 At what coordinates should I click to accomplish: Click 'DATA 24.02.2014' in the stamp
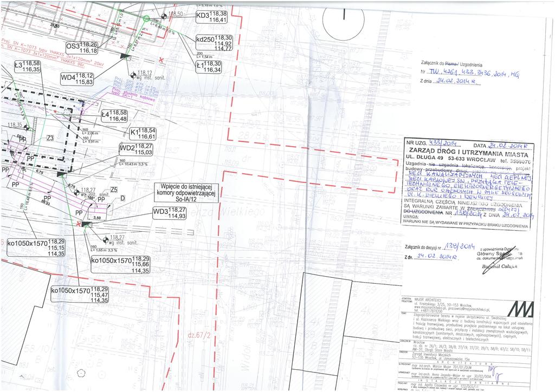[x=500, y=145]
